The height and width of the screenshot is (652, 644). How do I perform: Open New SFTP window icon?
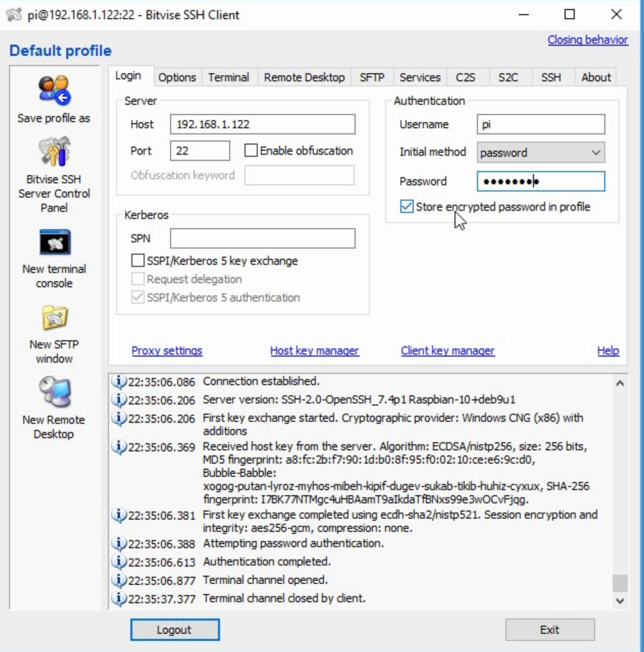(x=55, y=318)
